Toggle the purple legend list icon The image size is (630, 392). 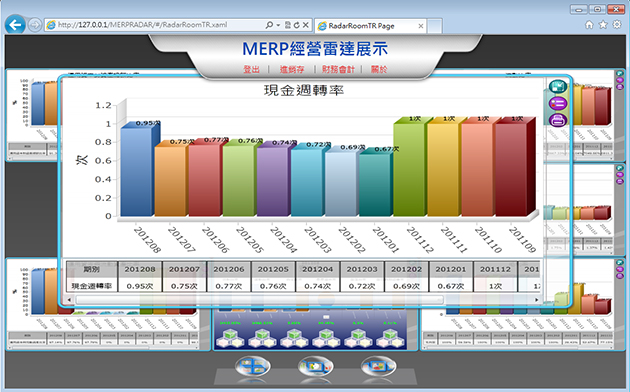(x=558, y=103)
